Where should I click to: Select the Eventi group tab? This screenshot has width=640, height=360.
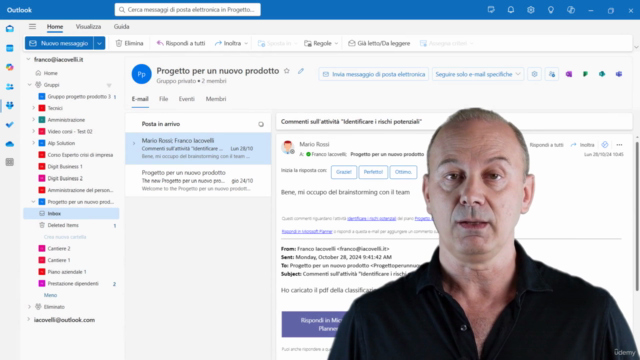(187, 99)
